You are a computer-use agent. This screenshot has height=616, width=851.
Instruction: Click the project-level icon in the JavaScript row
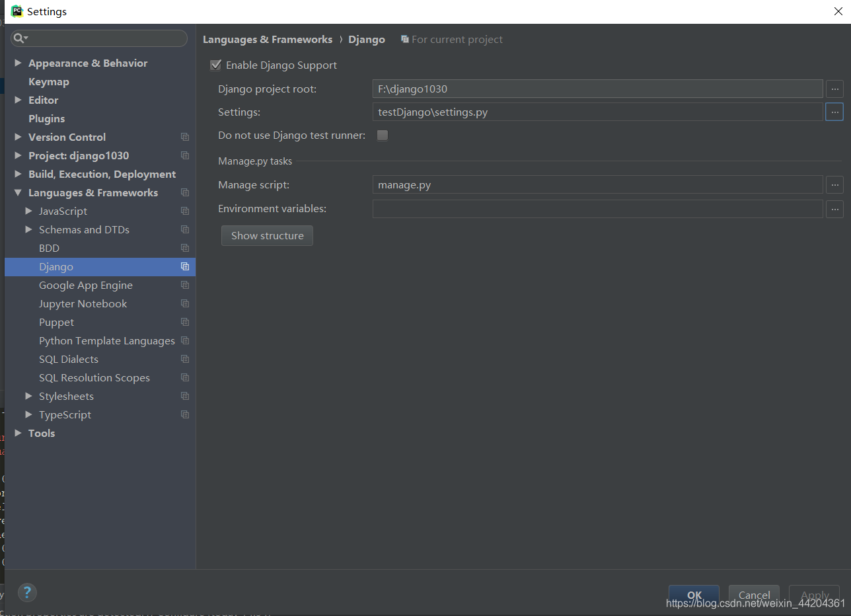pyautogui.click(x=185, y=211)
